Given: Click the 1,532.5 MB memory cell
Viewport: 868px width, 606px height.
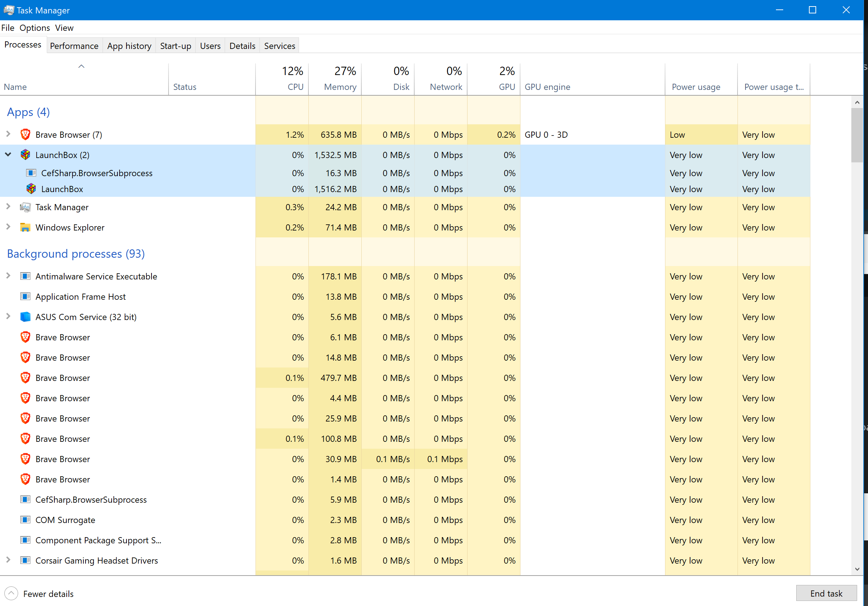Looking at the screenshot, I should pyautogui.click(x=335, y=155).
